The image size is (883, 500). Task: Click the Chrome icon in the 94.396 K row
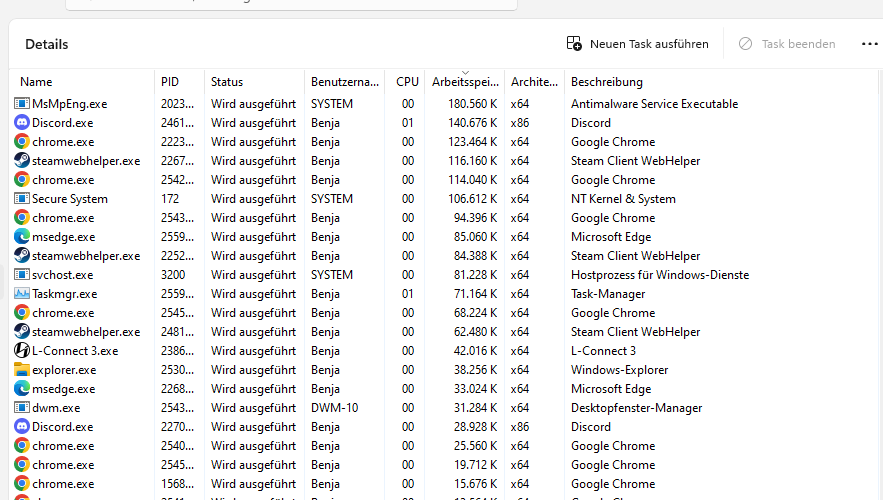coord(21,217)
